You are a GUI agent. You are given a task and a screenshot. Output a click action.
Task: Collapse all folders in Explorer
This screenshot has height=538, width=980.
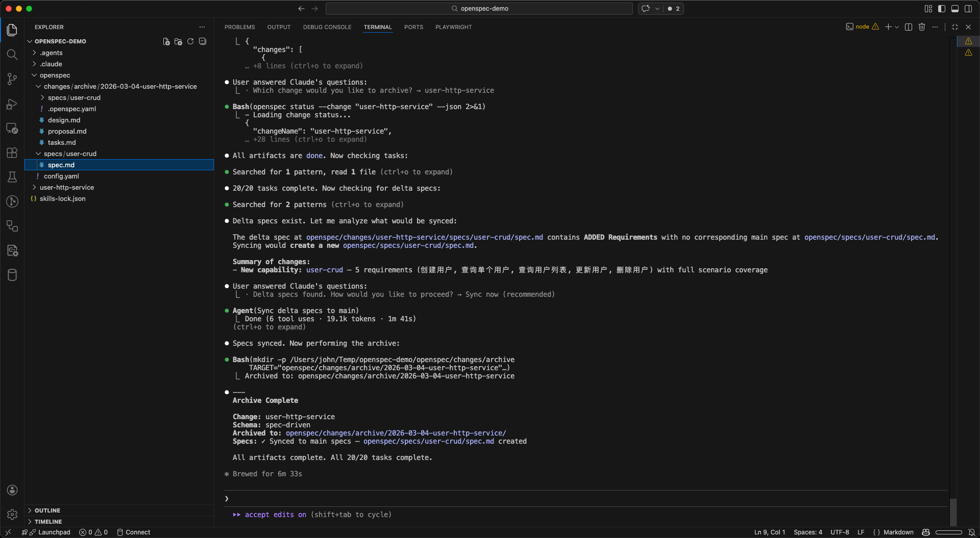pos(203,41)
